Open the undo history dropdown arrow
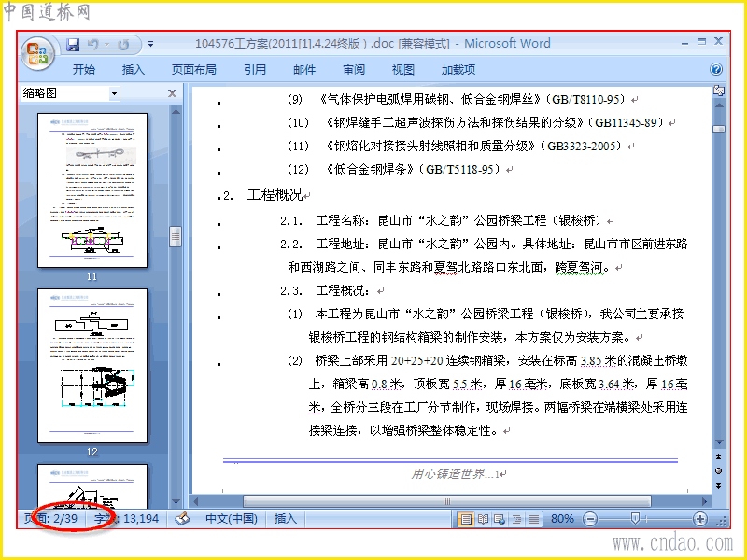Viewport: 747px width, 560px height. tap(107, 45)
